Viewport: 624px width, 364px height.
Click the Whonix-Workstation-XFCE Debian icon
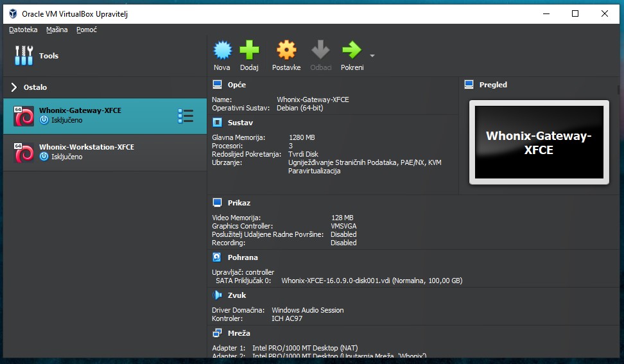[x=24, y=153]
